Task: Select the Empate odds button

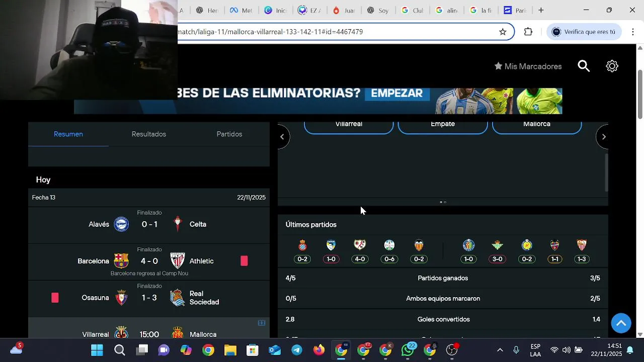Action: [443, 128]
